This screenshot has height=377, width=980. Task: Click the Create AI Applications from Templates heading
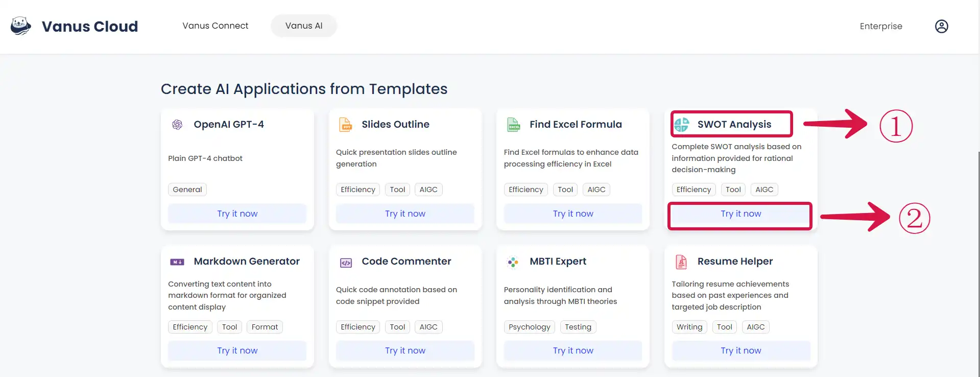pyautogui.click(x=304, y=89)
